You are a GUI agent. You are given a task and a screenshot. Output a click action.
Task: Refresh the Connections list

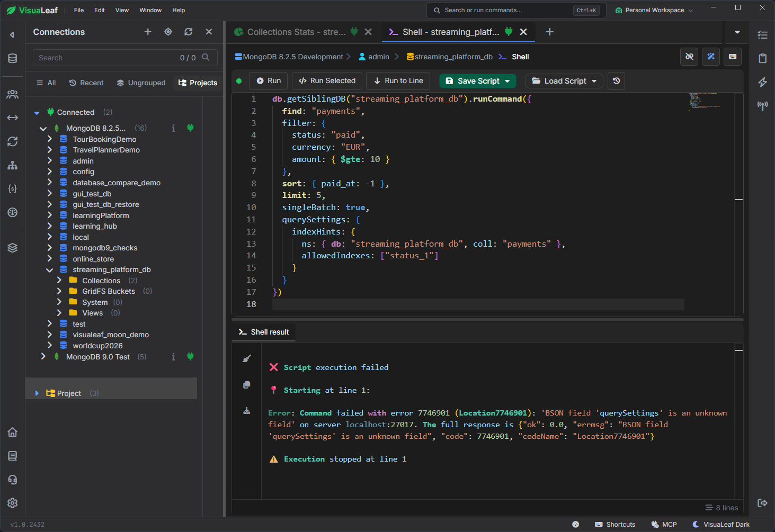point(189,32)
